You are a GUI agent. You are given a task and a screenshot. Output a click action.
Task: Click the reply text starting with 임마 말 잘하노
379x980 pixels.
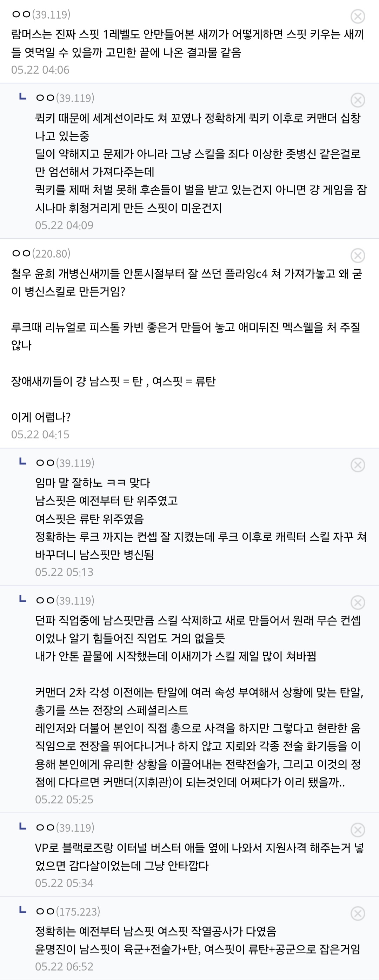tap(92, 483)
